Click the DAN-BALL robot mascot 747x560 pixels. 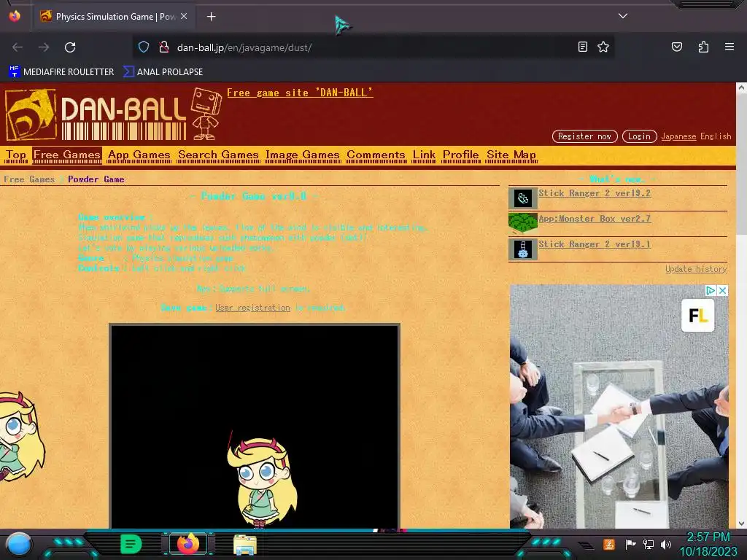[206, 113]
